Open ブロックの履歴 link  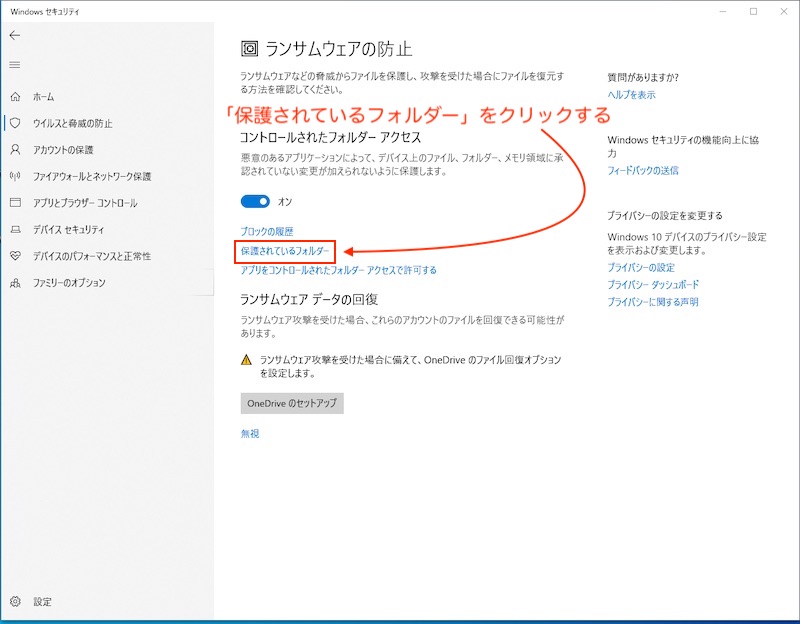click(267, 231)
